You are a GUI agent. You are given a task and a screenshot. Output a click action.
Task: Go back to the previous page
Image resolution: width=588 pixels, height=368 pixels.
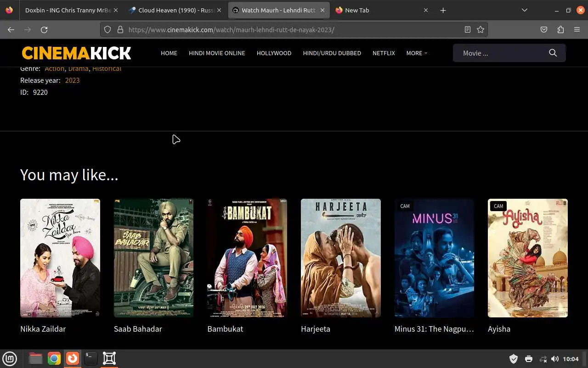point(11,29)
